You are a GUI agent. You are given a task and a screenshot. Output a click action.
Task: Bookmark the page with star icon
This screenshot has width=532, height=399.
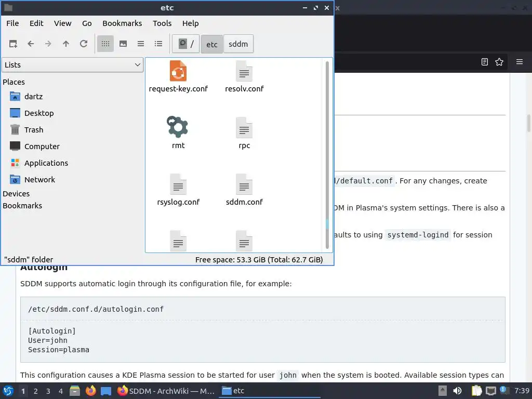[499, 62]
